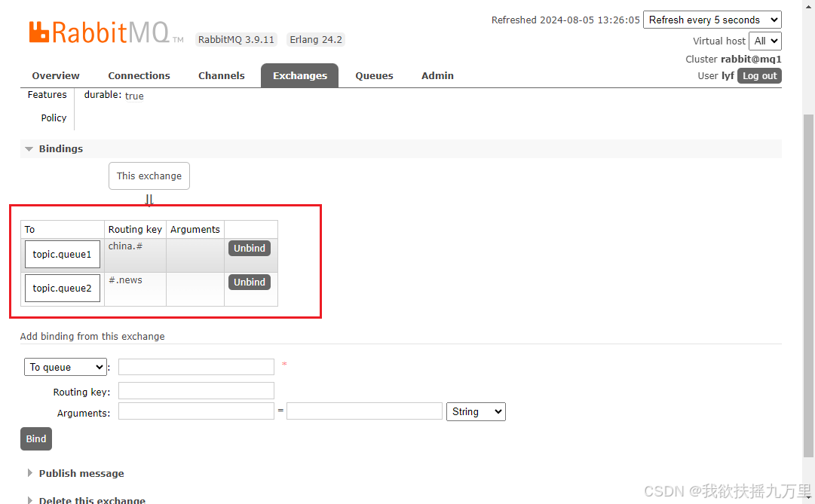815x504 pixels.
Task: Click the Arguments column header
Action: 195,230
